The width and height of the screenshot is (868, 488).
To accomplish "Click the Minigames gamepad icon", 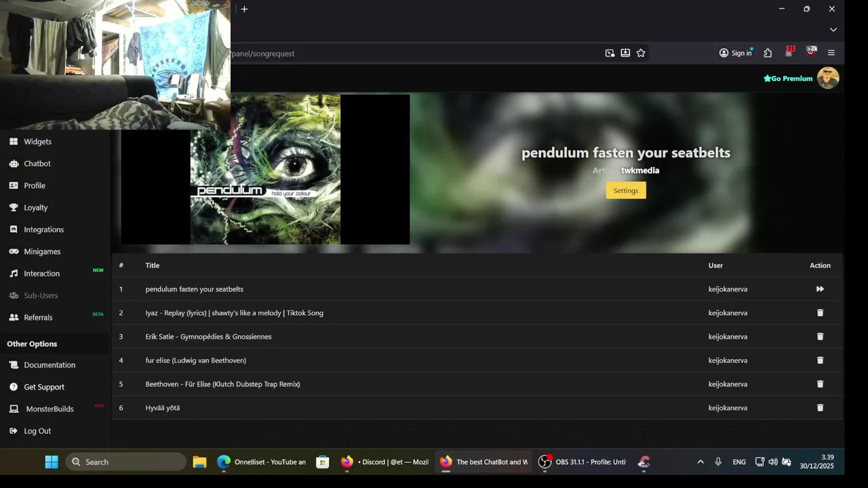I will [14, 251].
